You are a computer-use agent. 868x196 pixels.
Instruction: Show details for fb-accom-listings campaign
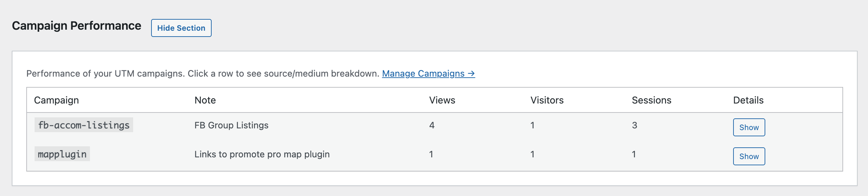(x=749, y=127)
